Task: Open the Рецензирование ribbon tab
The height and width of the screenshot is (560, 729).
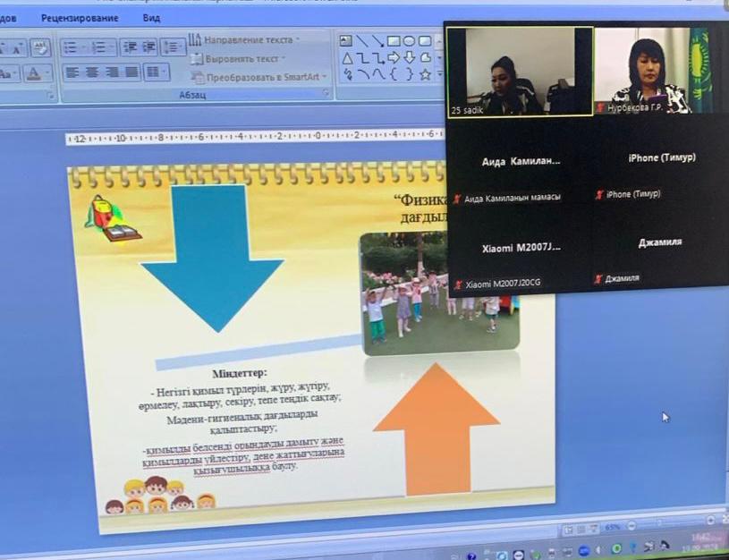Action: 80,18
